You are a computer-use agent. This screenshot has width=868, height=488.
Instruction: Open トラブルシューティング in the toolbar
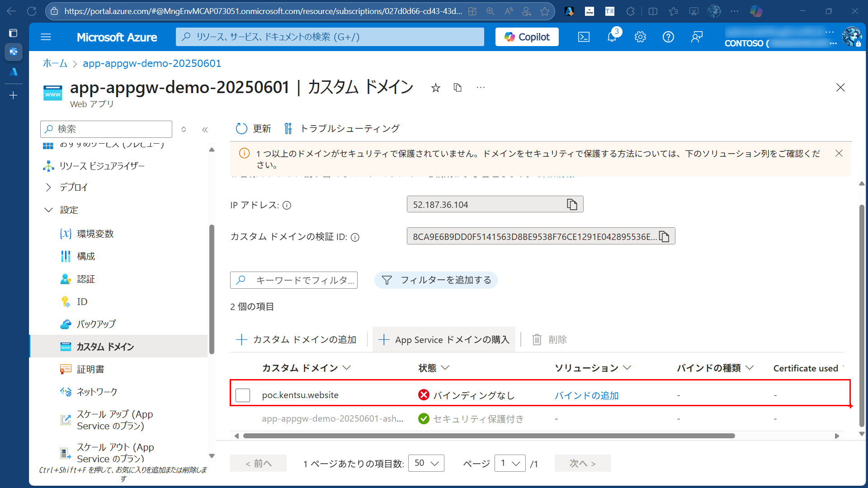[x=341, y=129]
